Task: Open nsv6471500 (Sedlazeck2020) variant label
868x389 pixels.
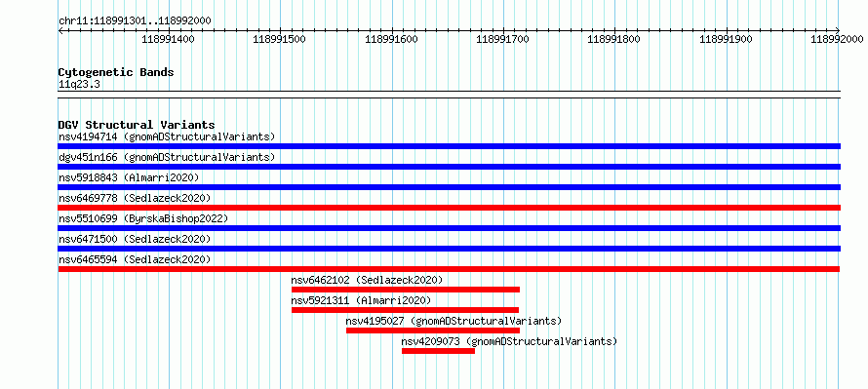Action: tap(135, 239)
